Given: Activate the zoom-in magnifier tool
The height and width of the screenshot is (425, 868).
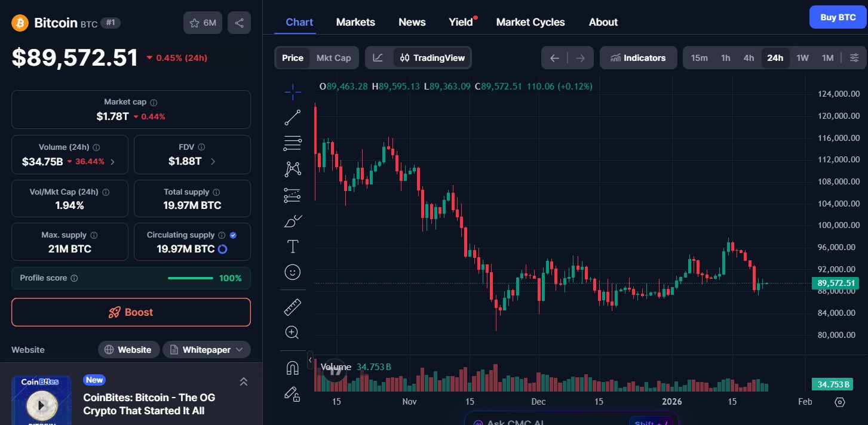Looking at the screenshot, I should [x=292, y=332].
